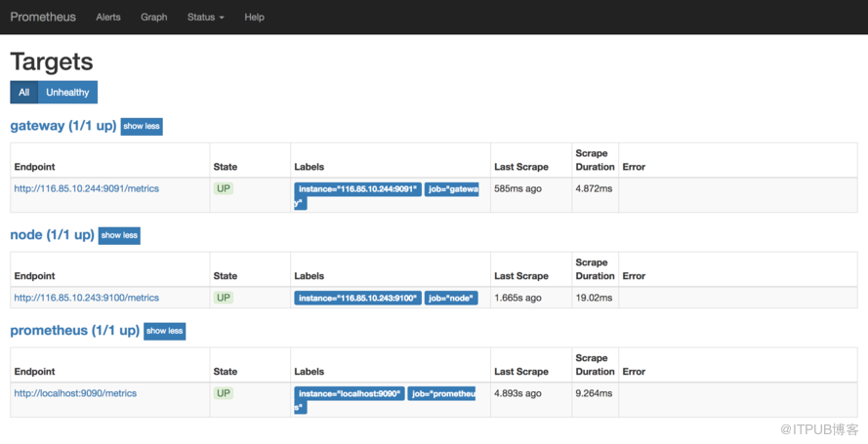Image resolution: width=868 pixels, height=444 pixels.
Task: Open the node (1/1 up) heading link
Action: click(x=52, y=234)
